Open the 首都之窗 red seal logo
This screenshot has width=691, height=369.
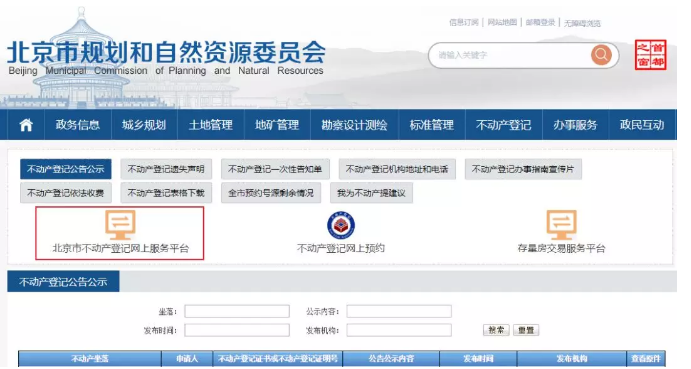(x=650, y=55)
